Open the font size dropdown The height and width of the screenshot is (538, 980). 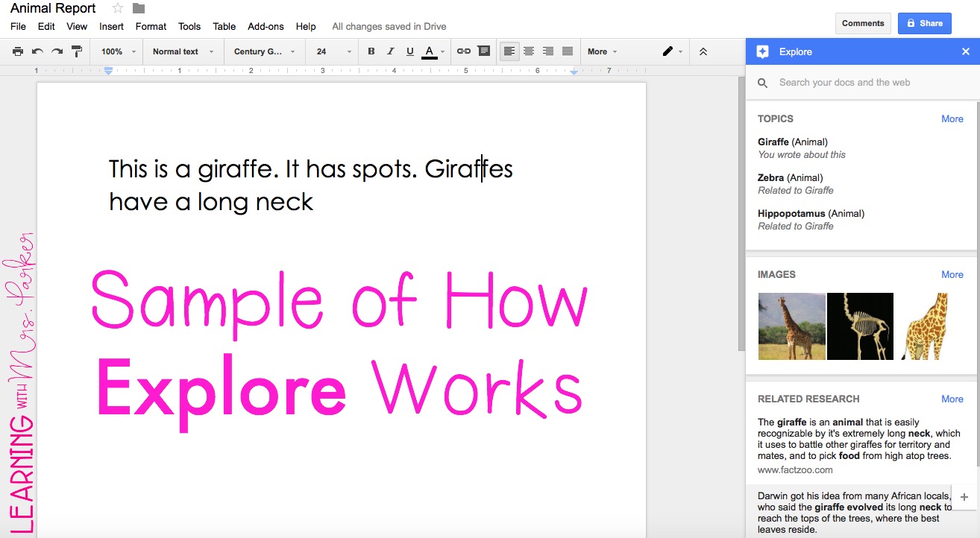pos(331,51)
